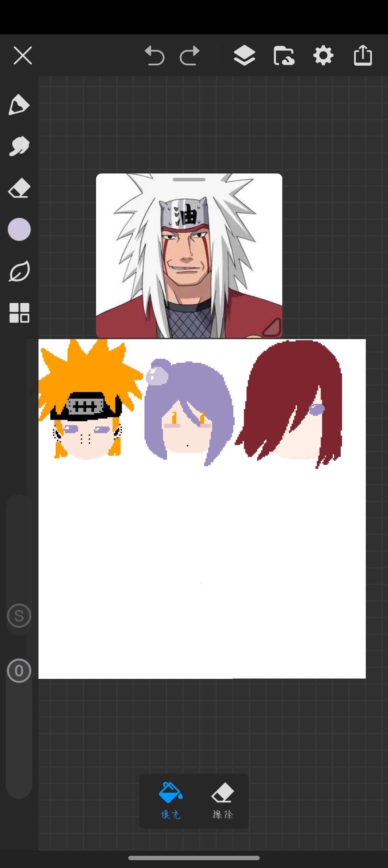Undo the last stroke
388x868 pixels.
coord(155,56)
